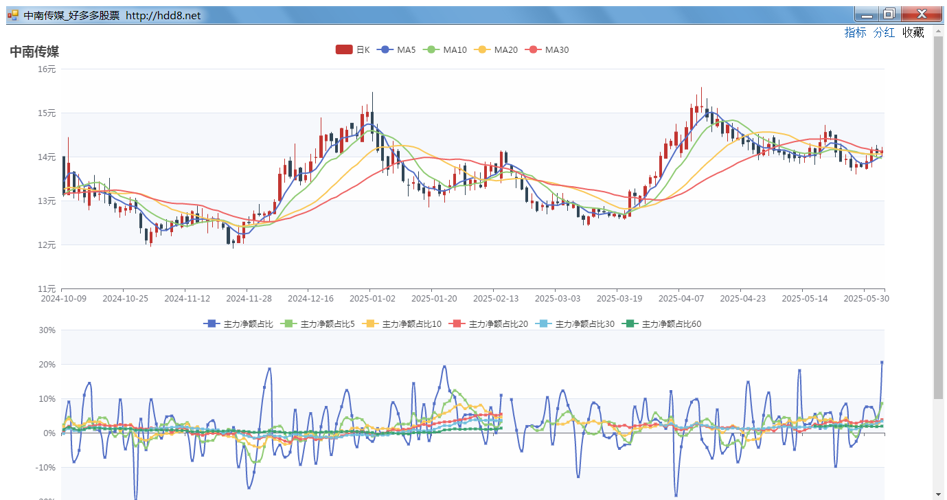Toggle 主力净额占比30 series legend
Image resolution: width=947 pixels, height=500 pixels.
(574, 324)
